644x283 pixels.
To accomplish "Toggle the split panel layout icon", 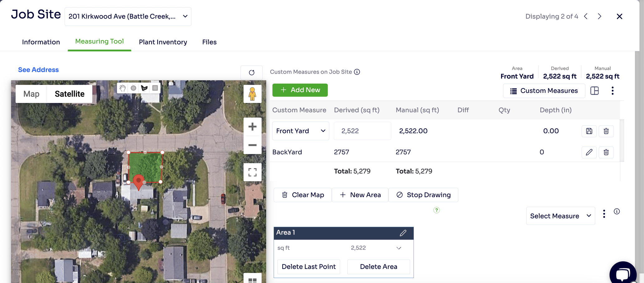I will 594,91.
